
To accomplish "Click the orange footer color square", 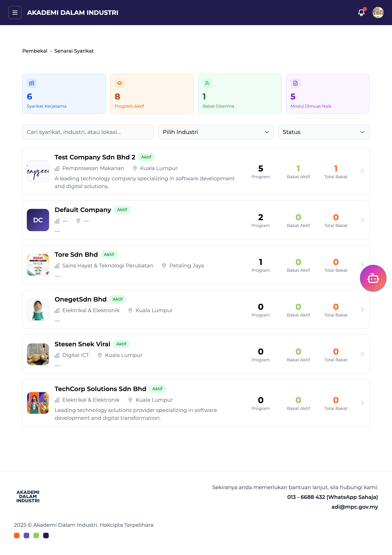I will (x=17, y=535).
